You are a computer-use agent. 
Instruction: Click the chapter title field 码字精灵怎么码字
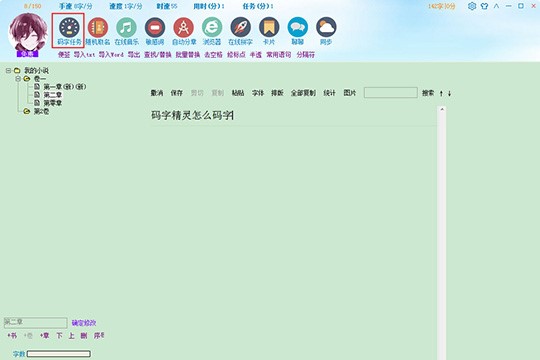coord(293,115)
